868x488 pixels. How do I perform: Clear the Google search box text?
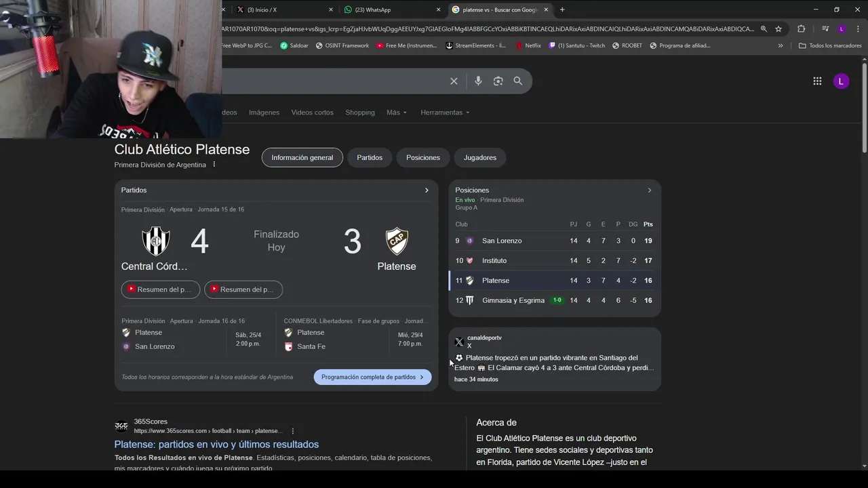(x=454, y=81)
